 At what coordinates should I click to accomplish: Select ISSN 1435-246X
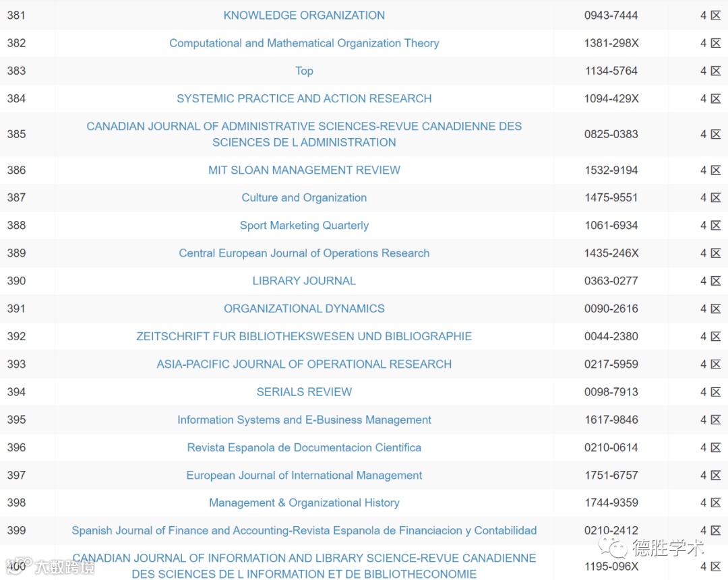611,253
